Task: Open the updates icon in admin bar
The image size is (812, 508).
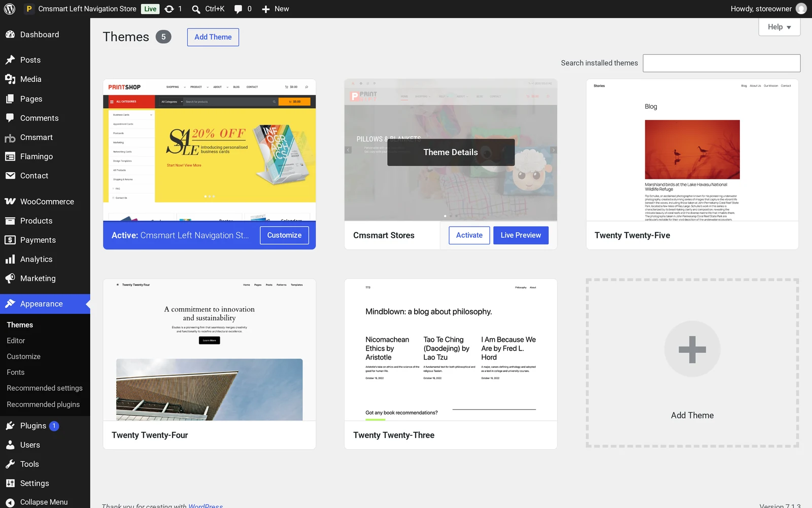Action: coord(170,9)
